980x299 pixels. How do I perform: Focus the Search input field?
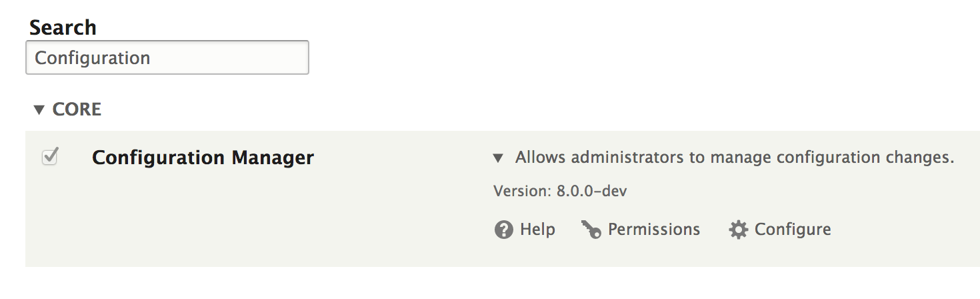167,57
